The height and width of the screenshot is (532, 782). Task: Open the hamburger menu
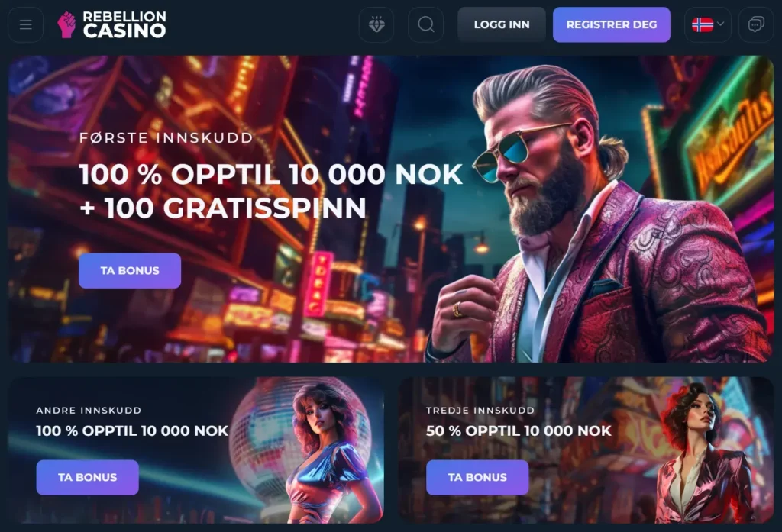(x=25, y=24)
